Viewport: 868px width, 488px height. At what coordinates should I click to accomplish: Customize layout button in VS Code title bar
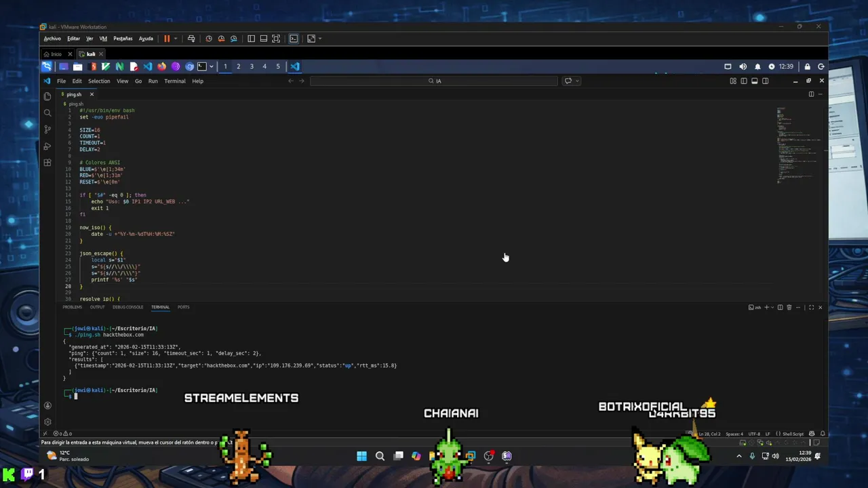coord(733,81)
